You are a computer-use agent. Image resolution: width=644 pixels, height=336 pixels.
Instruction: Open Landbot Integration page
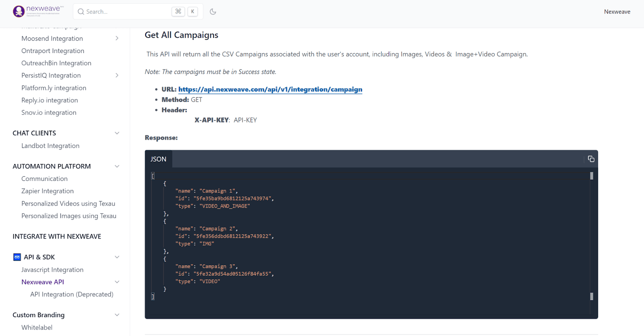(x=50, y=146)
